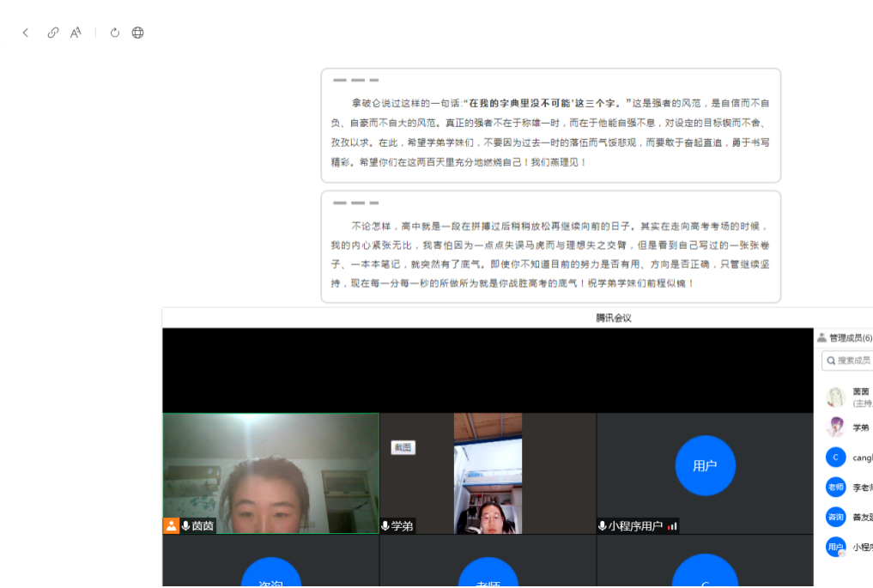Click the second text card starting 不论怎样
873x588 pixels.
[550, 247]
